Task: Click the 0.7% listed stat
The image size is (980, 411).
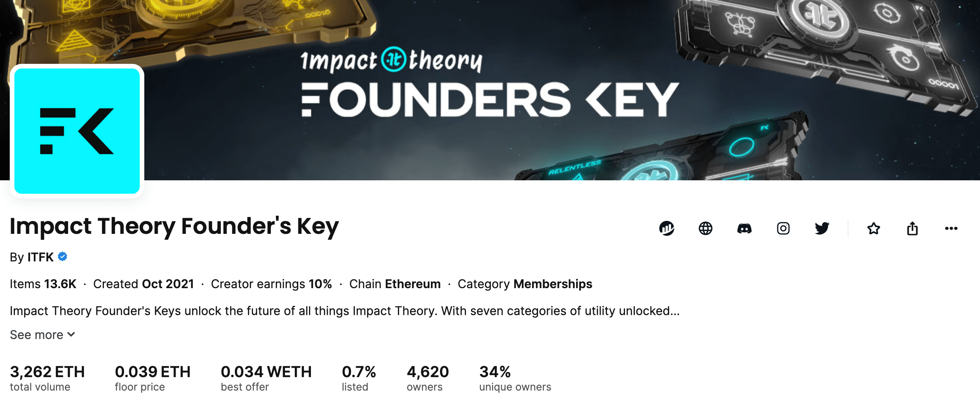Action: click(359, 377)
